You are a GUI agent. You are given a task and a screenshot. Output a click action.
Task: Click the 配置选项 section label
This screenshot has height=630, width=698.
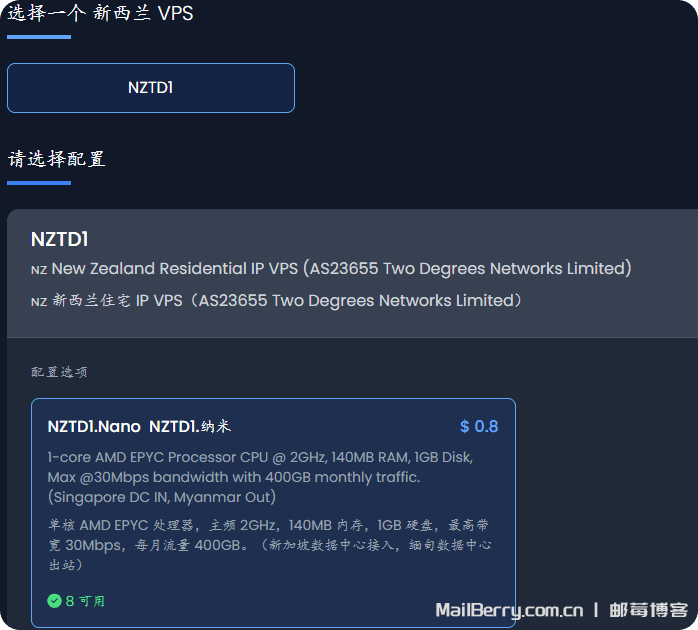pyautogui.click(x=59, y=372)
